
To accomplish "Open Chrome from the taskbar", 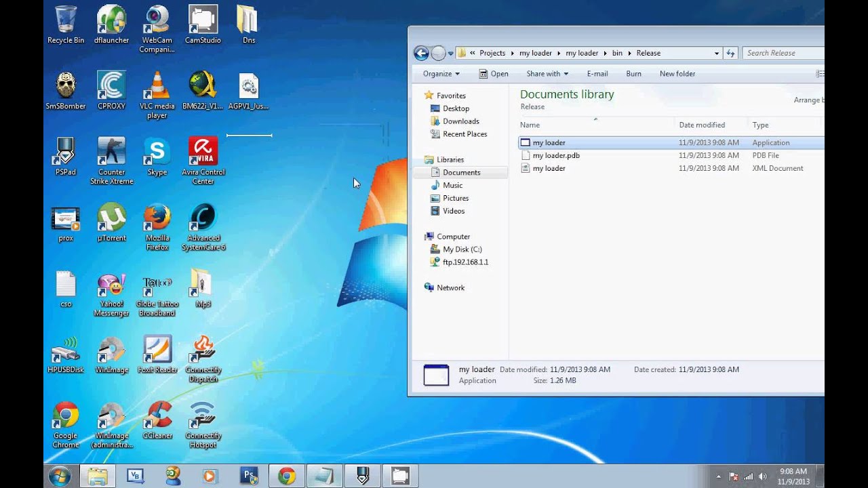I will click(287, 476).
